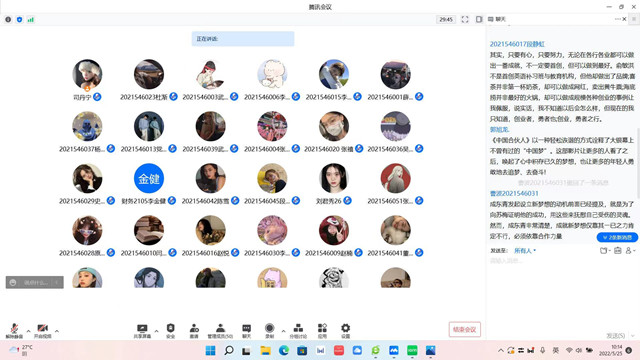
Task: Click the 29:45 meeting timer
Action: (x=446, y=19)
